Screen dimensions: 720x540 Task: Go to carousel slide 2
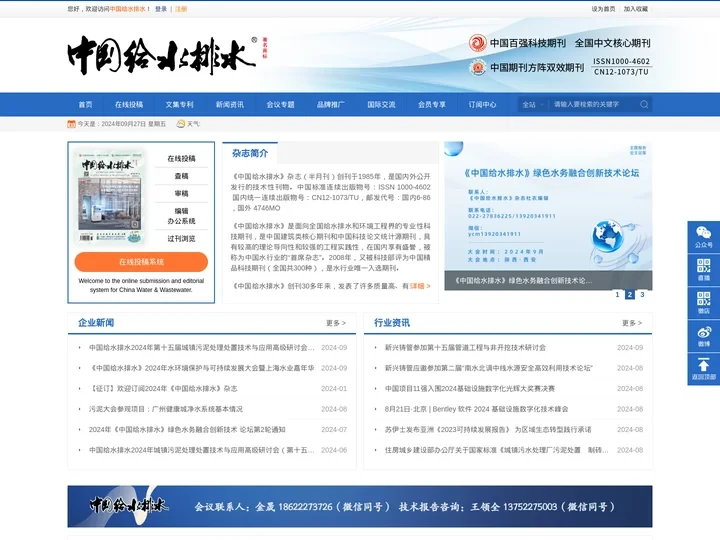point(630,294)
